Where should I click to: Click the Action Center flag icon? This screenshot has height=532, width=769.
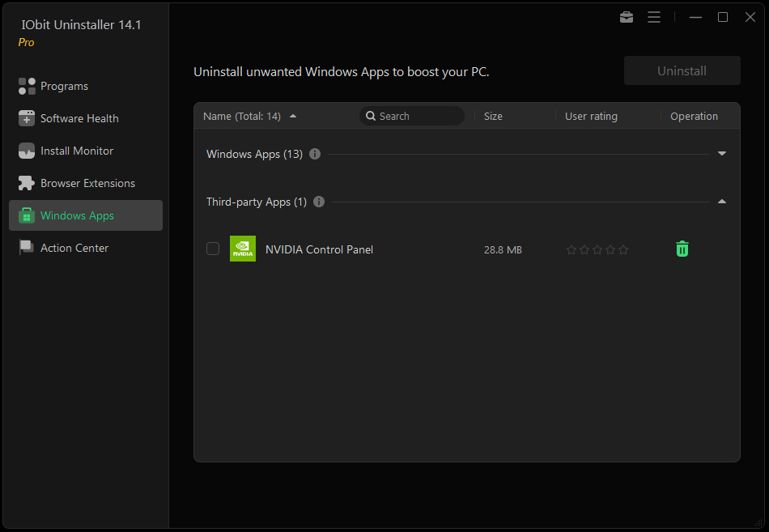(x=27, y=247)
